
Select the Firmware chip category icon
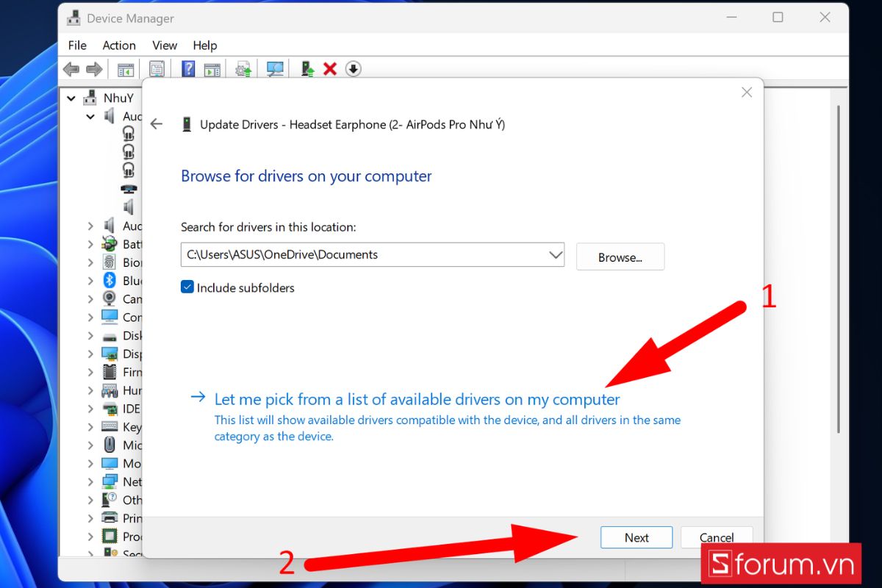tap(110, 372)
